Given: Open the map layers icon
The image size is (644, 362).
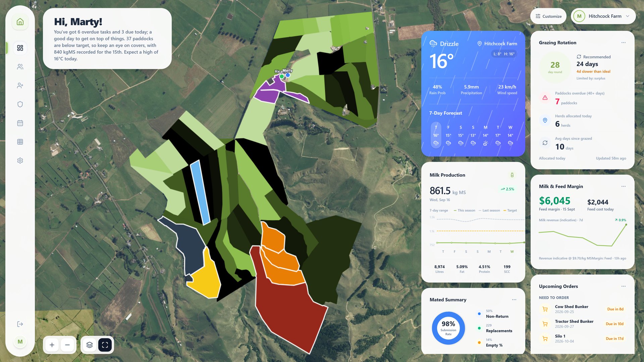Looking at the screenshot, I should (90, 345).
